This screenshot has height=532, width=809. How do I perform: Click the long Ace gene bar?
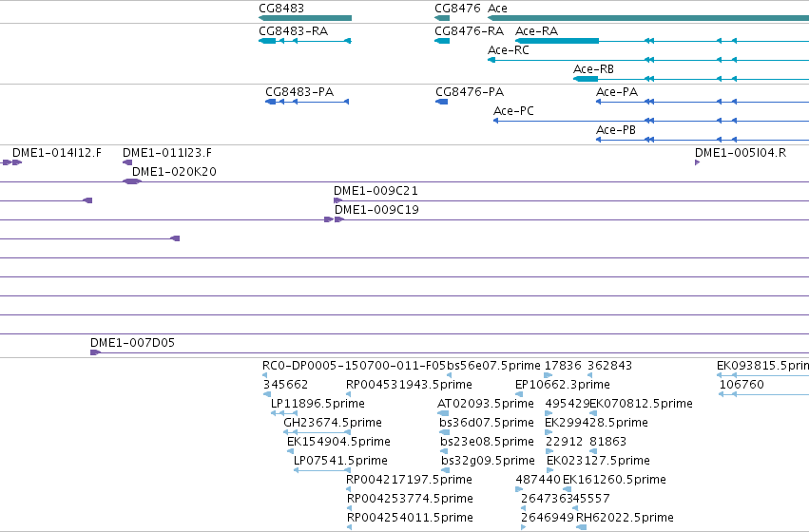(648, 18)
